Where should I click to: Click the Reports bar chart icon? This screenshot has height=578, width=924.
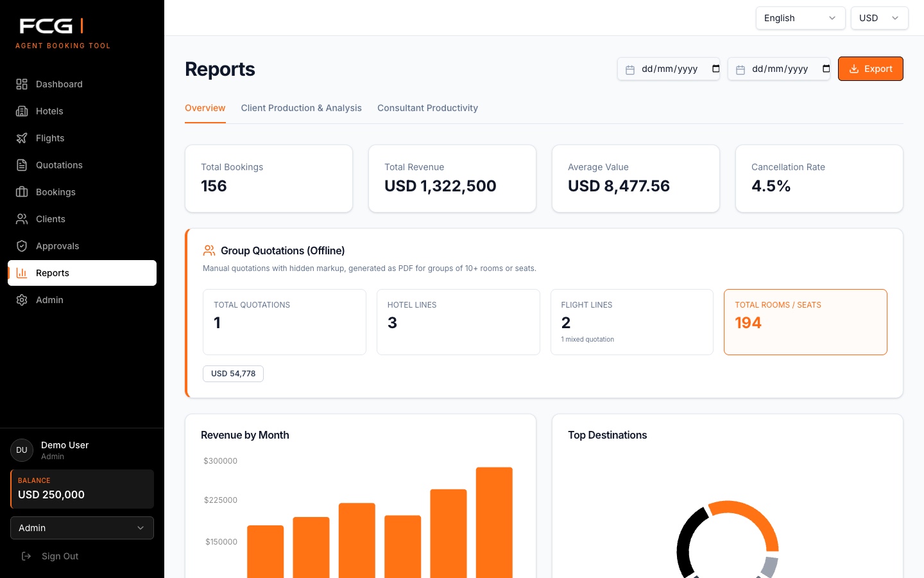click(x=22, y=273)
